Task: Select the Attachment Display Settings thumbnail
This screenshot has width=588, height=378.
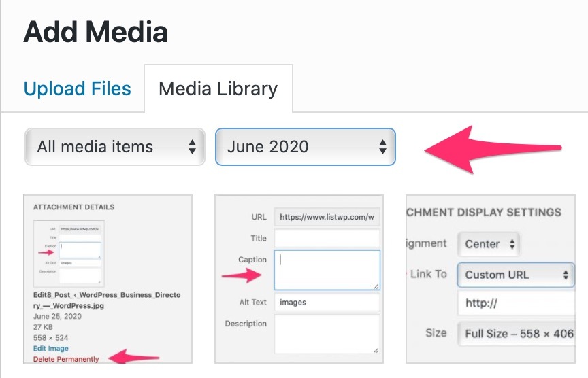Action: pos(491,279)
